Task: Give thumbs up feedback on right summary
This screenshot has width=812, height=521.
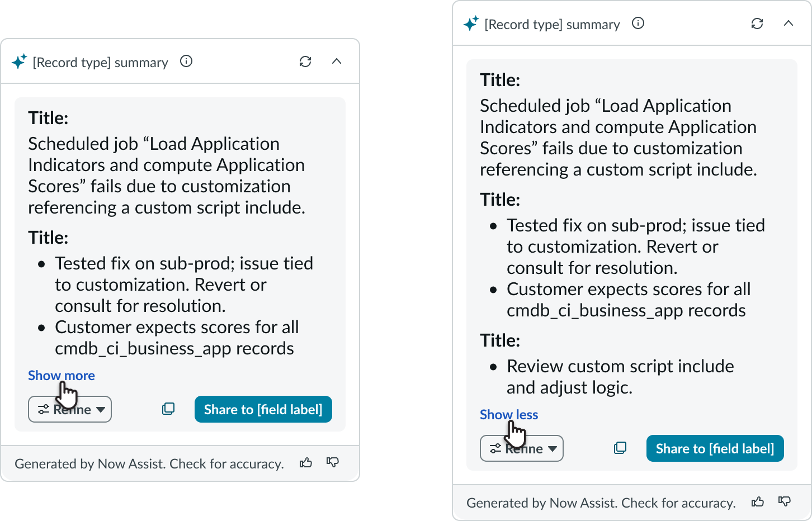Action: [758, 502]
